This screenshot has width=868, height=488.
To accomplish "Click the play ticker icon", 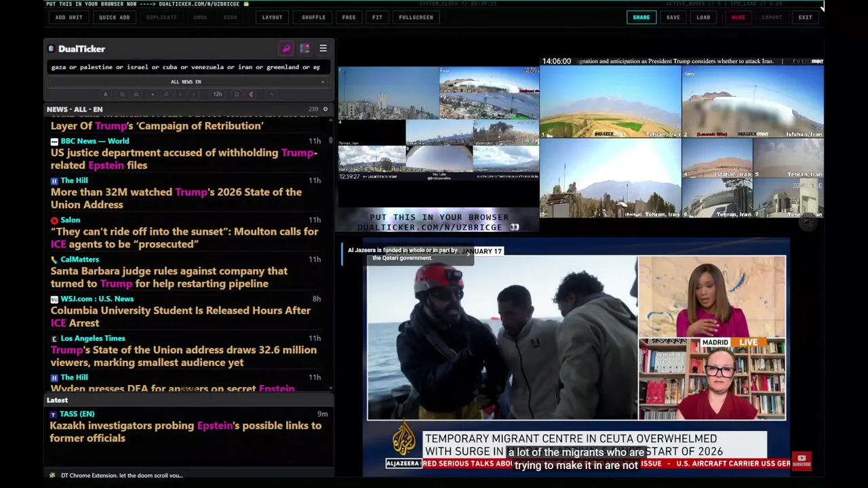I will click(153, 94).
